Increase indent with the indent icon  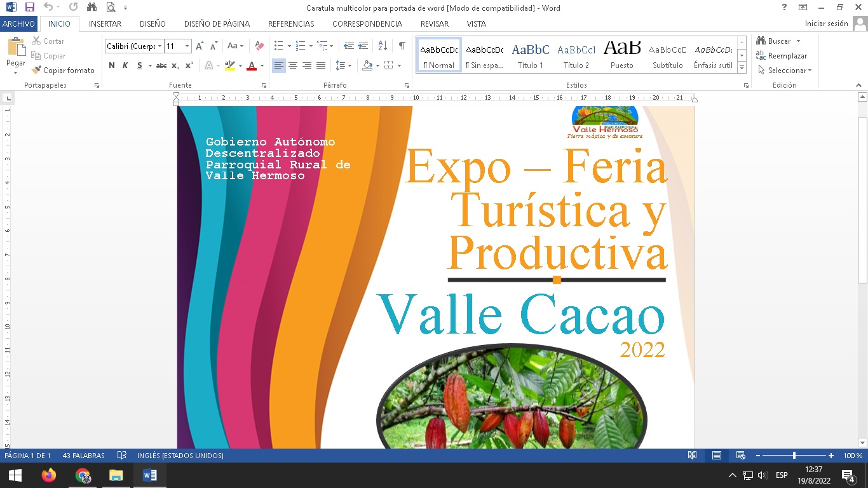pos(363,46)
